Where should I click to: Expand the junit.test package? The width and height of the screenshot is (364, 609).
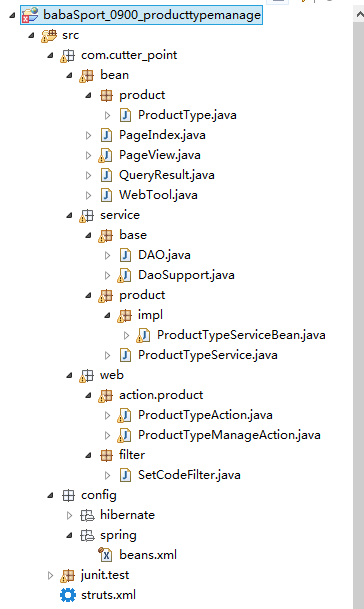(x=50, y=575)
